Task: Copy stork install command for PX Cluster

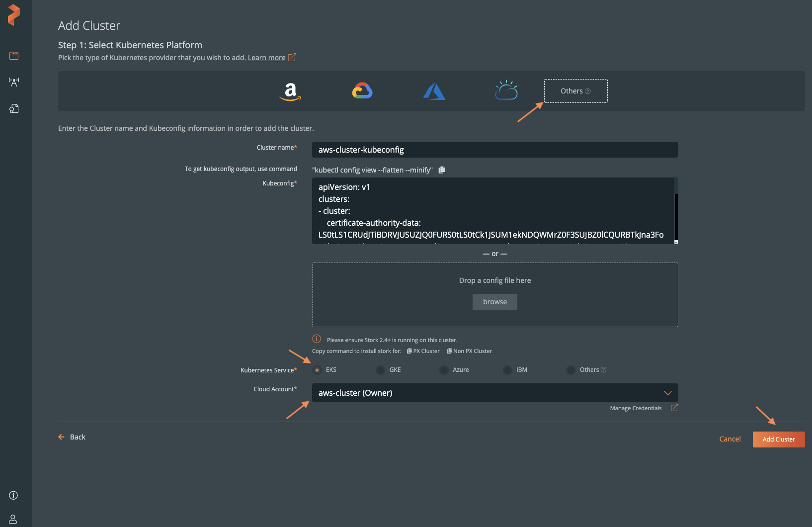Action: tap(423, 351)
